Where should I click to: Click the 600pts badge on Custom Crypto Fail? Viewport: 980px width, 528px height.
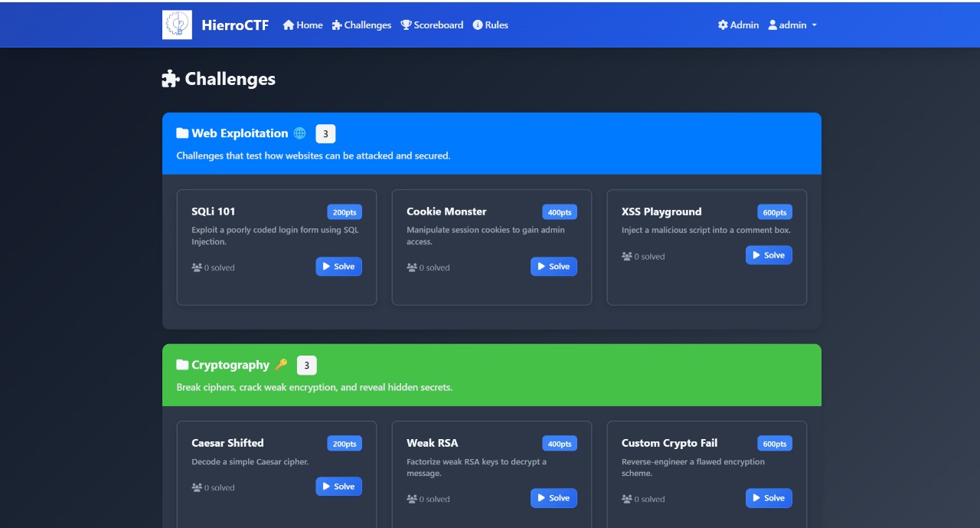point(774,443)
